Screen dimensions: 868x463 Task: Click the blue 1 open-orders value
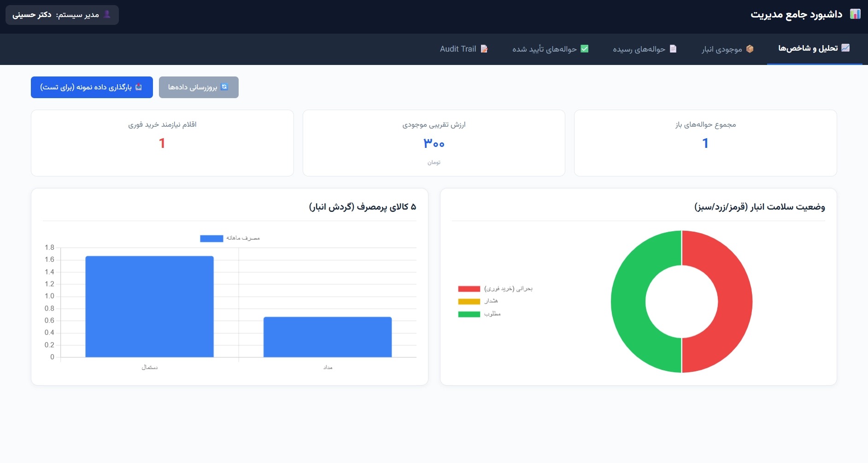[x=705, y=143]
